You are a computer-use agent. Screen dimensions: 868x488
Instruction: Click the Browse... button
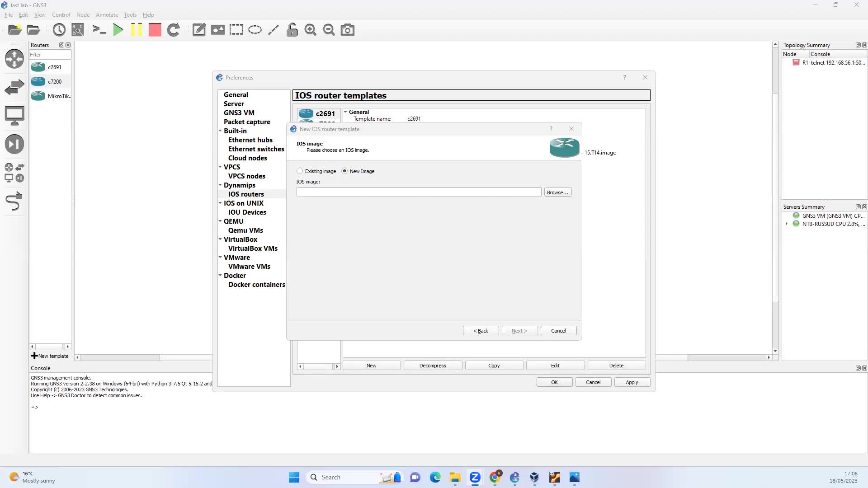[557, 192]
